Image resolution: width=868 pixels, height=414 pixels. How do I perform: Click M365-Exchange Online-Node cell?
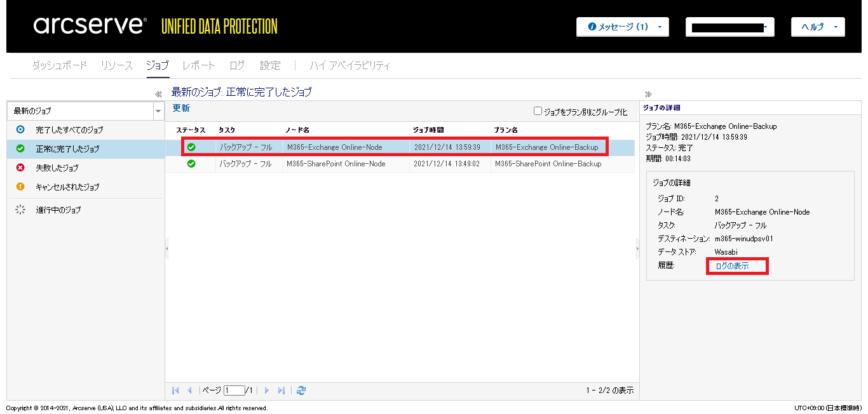[x=335, y=147]
